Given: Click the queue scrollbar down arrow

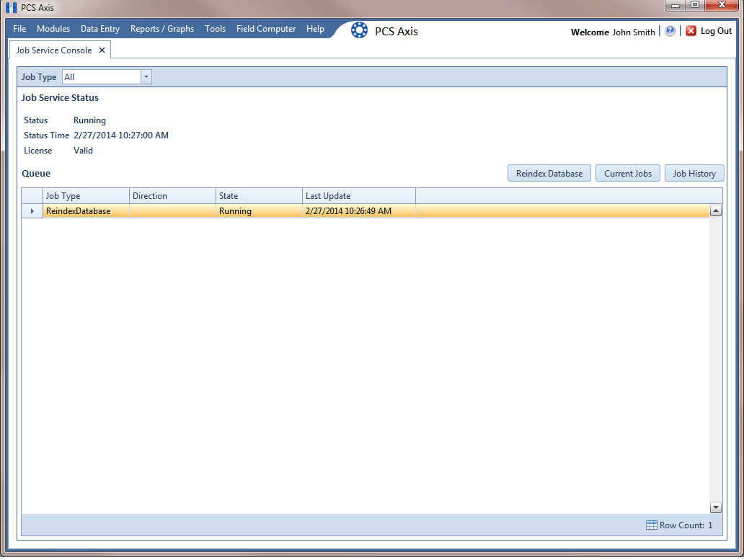Looking at the screenshot, I should tap(716, 507).
